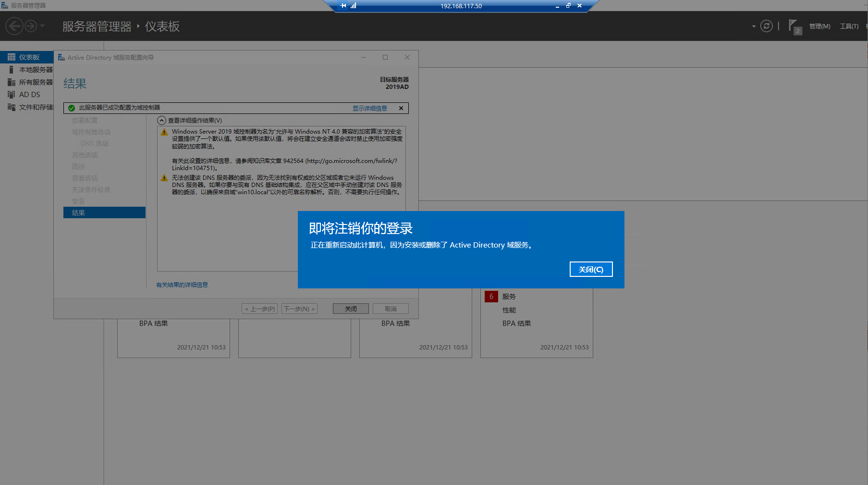The width and height of the screenshot is (868, 485).
Task: Click the 显示详细信息 link
Action: click(369, 108)
